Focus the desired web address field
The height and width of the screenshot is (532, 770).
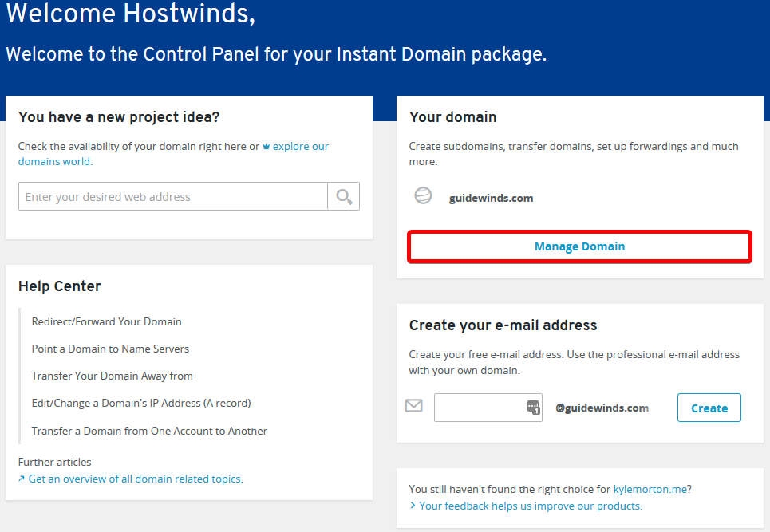pos(172,197)
